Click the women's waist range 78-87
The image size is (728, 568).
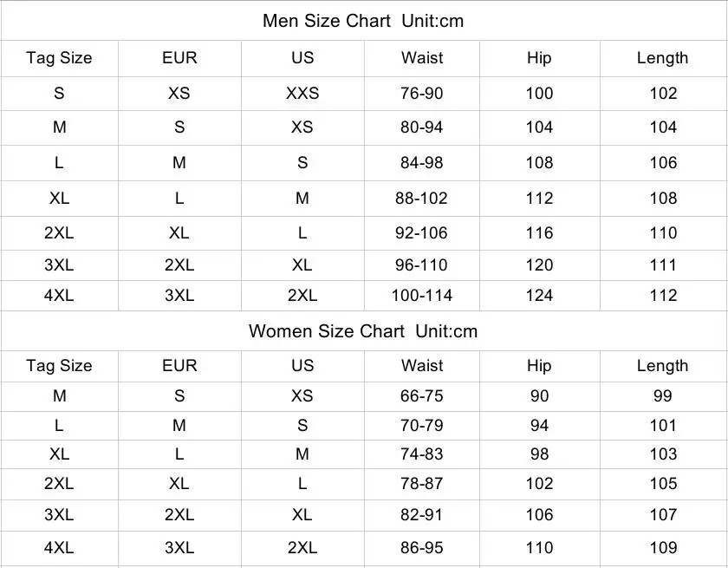click(x=422, y=483)
